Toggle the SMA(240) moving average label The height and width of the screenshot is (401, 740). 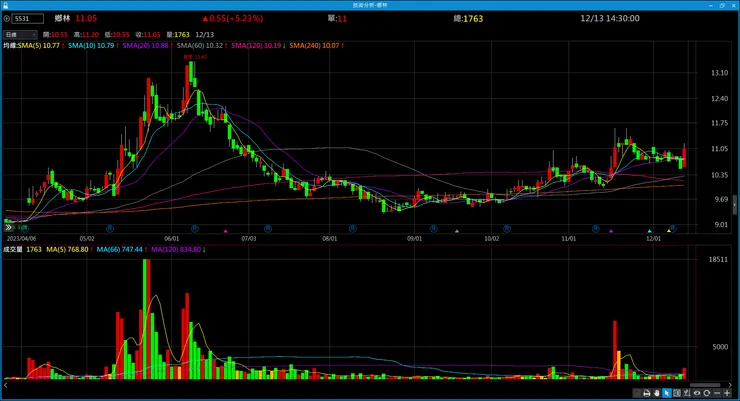tap(317, 46)
